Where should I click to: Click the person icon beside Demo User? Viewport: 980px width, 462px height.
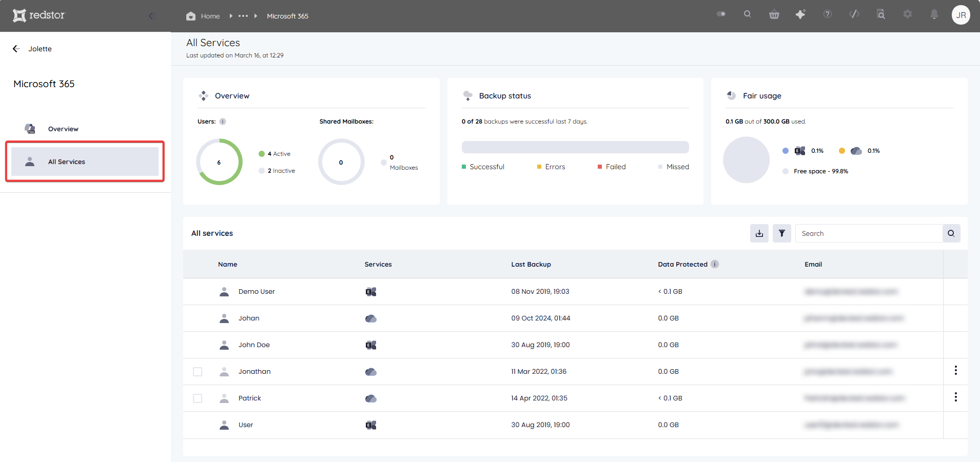[x=224, y=292]
